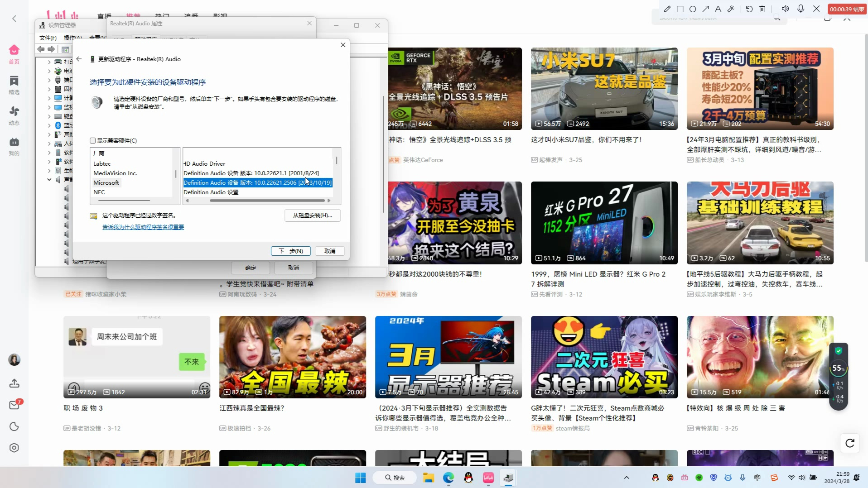Select Definition Audio version 10.0.22621.1 entry
The image size is (868, 488).
tap(251, 173)
